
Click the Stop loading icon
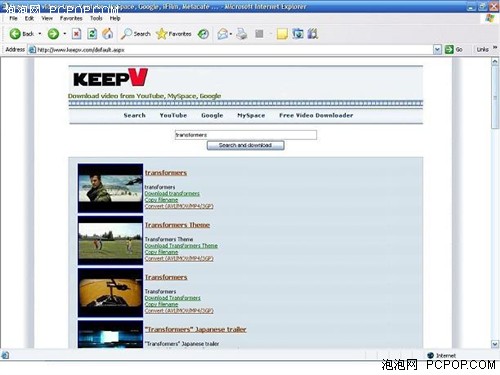pos(77,34)
